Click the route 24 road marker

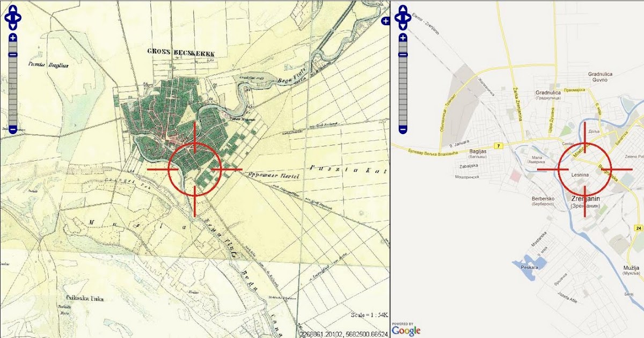point(639,228)
